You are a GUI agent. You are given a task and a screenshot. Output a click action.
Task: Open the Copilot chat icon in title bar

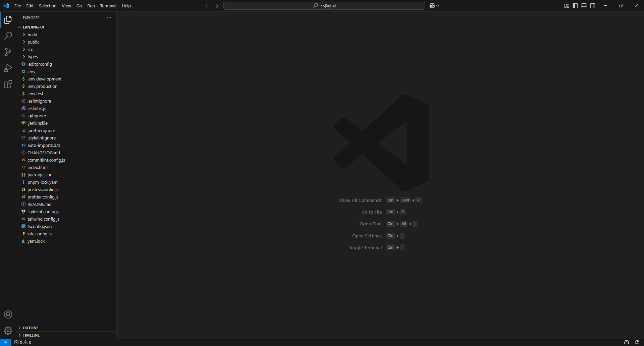click(x=432, y=6)
